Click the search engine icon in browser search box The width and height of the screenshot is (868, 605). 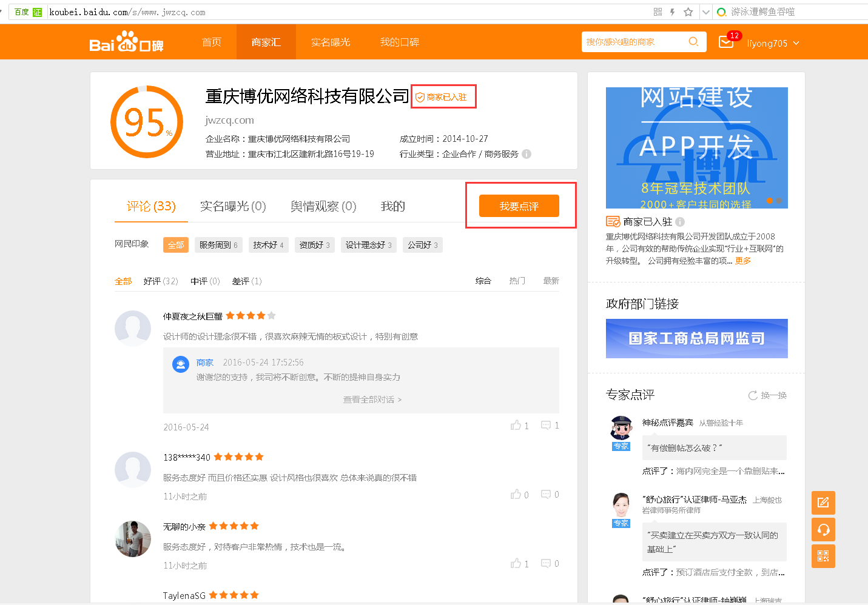pos(721,12)
